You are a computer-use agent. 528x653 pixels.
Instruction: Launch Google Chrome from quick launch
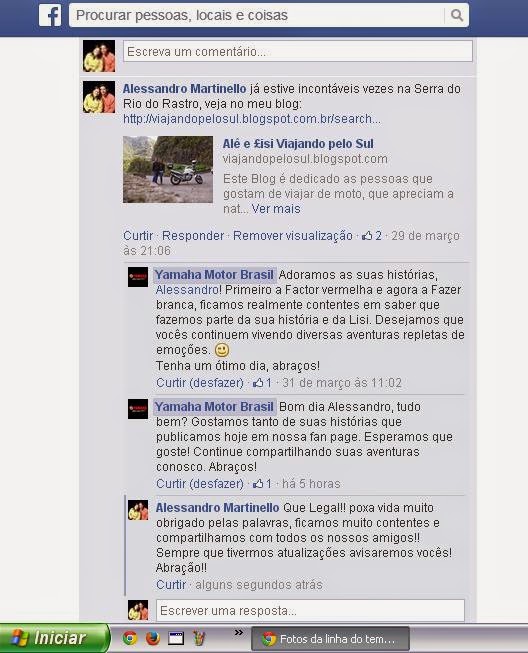[130, 638]
